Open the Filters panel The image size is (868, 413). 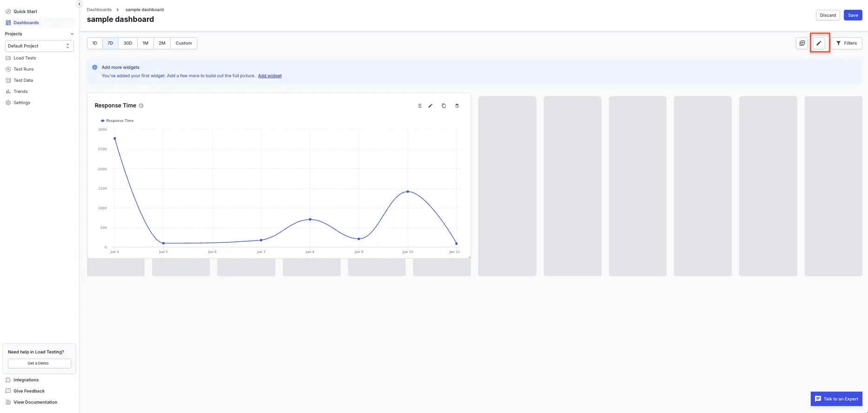(x=847, y=43)
